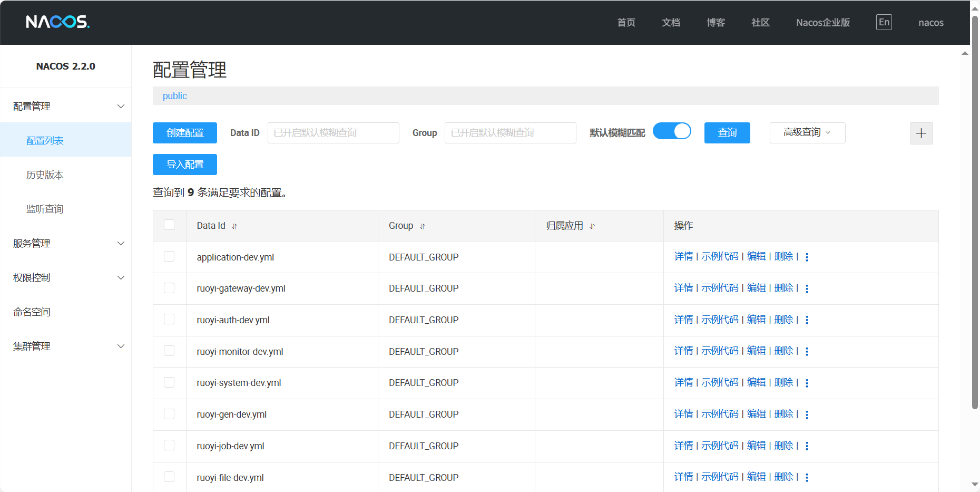Open Nacos企业版 in top navigation
Image resolution: width=980 pixels, height=492 pixels.
(x=823, y=23)
